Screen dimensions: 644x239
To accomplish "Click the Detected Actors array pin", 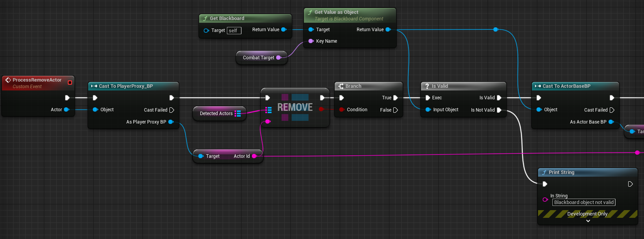I will [238, 114].
